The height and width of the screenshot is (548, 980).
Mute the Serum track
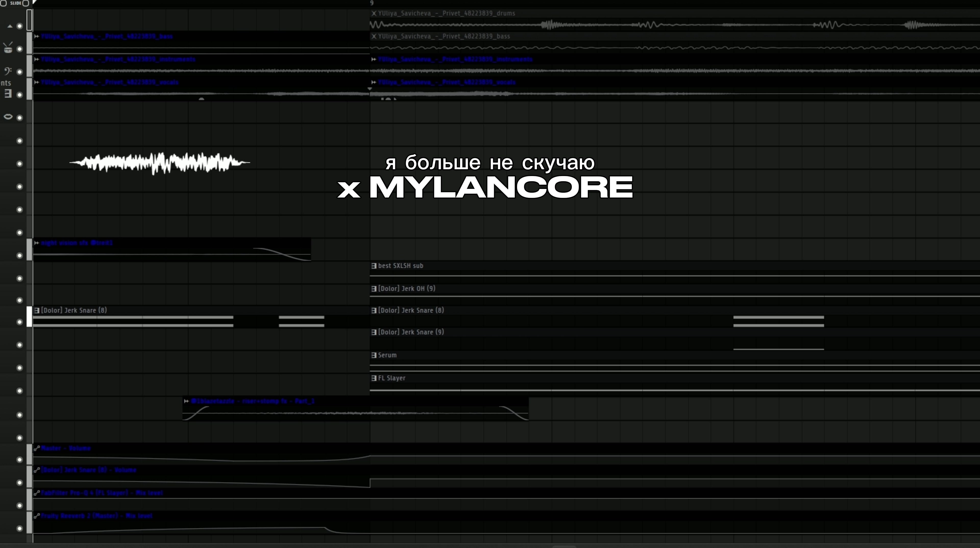tap(19, 368)
